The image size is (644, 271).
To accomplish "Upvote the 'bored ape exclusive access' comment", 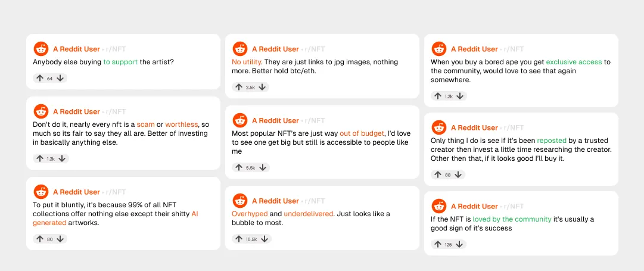I will (x=438, y=96).
